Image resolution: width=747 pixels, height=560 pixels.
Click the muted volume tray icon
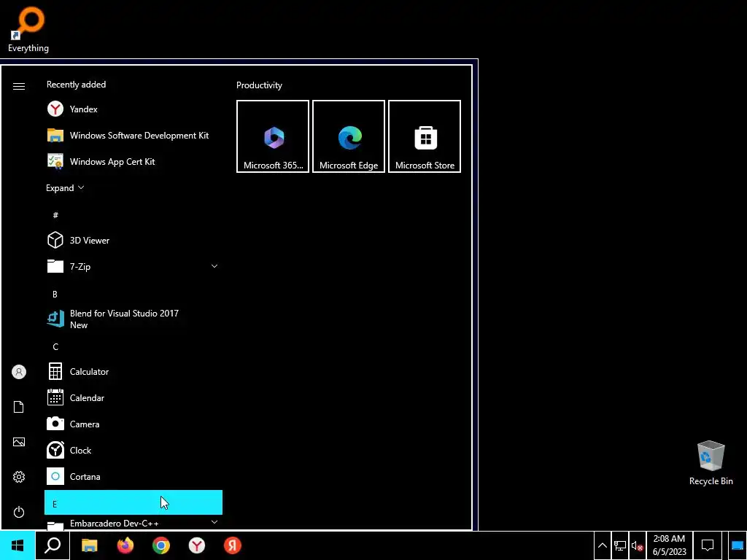pos(638,545)
